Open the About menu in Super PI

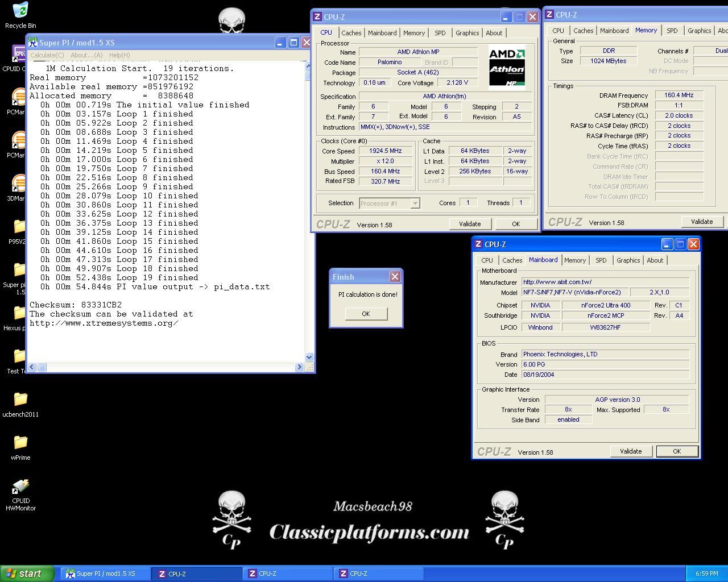[x=86, y=55]
